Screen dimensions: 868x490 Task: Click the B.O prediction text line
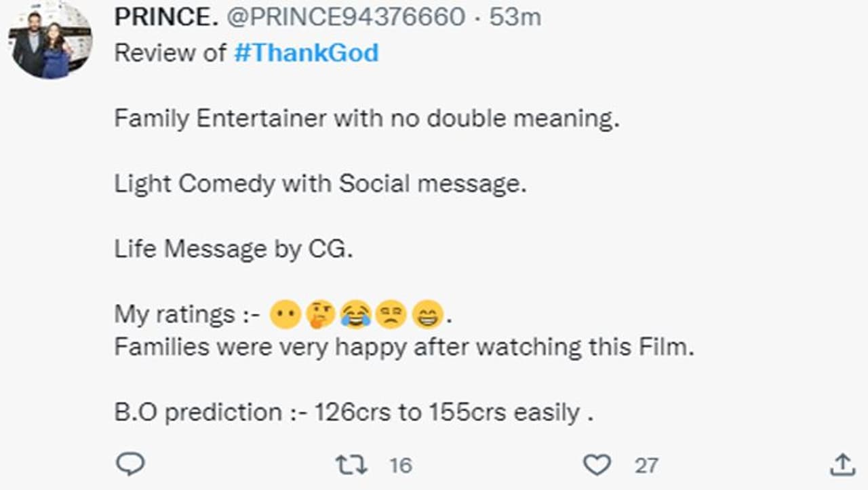click(x=353, y=413)
